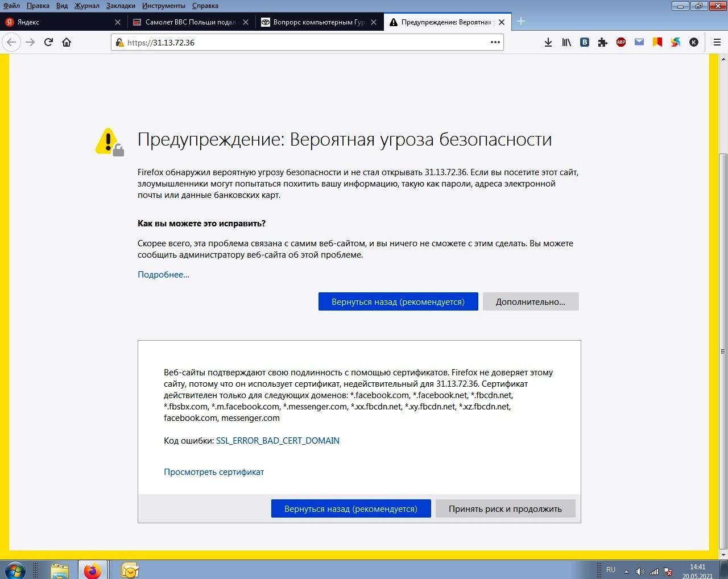This screenshot has height=579, width=728.
Task: Switch to Самолет ВВС Польши tab
Action: [192, 22]
